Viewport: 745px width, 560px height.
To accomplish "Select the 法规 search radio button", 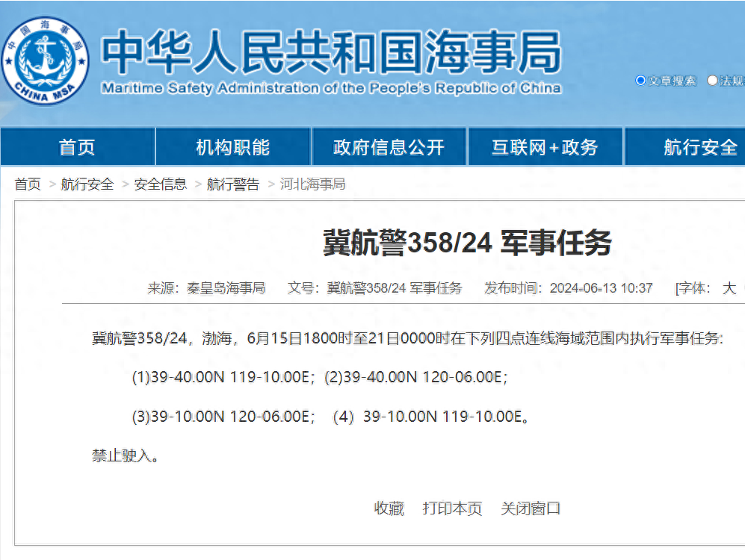I will point(712,81).
